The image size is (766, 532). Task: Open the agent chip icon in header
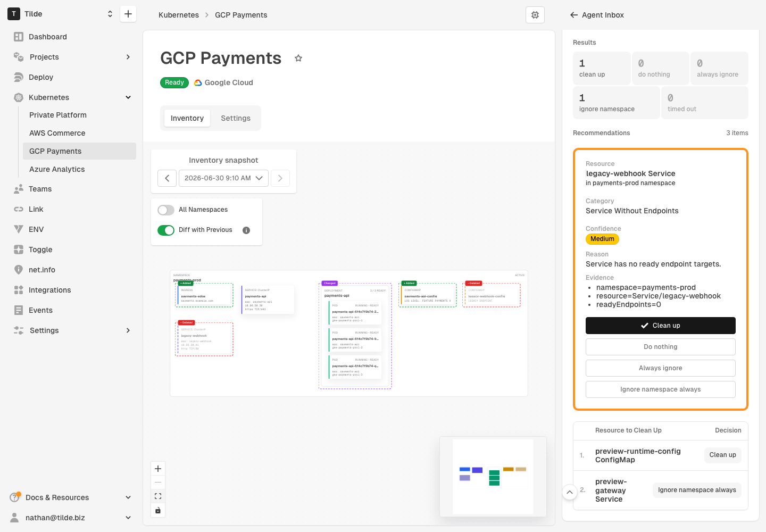click(535, 15)
